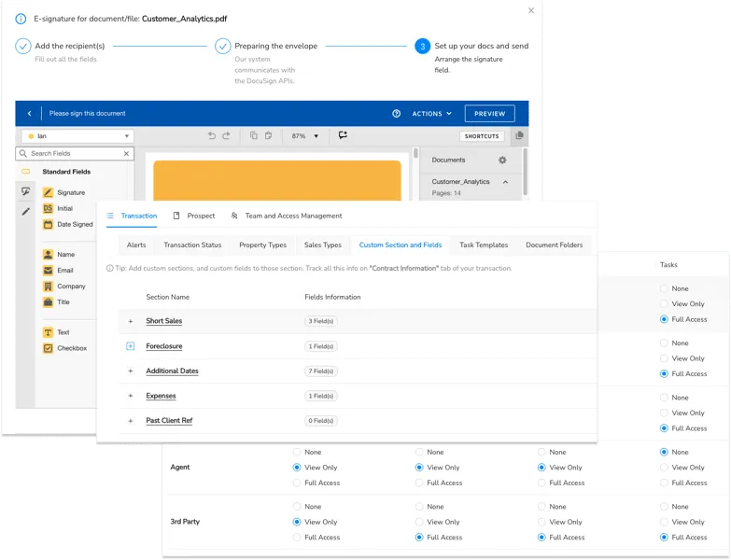Select None for Agent Tasks column
The width and height of the screenshot is (731, 560).
coord(665,452)
